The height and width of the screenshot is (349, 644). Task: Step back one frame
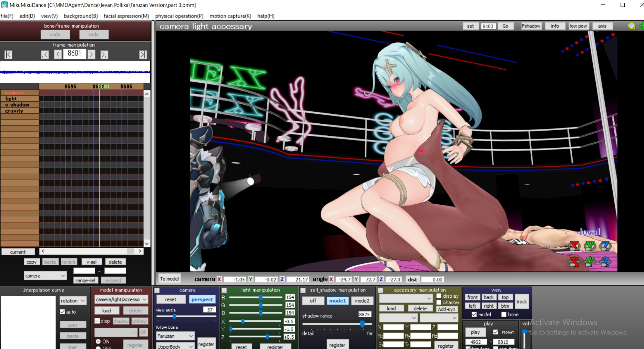(x=58, y=54)
